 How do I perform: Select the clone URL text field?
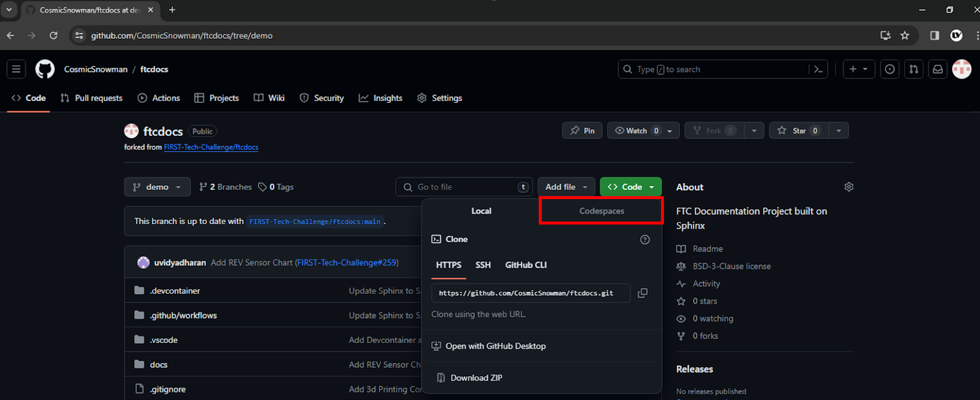[530, 293]
